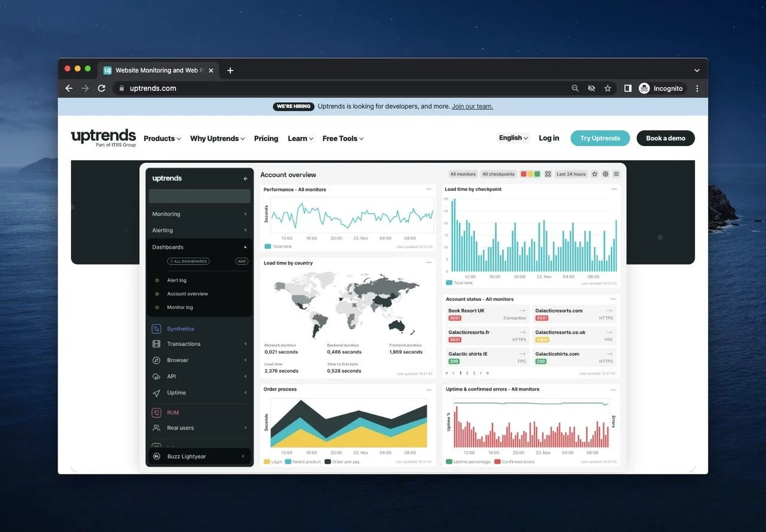The width and height of the screenshot is (766, 532).
Task: Open the Why Uptrends dropdown menu
Action: point(218,138)
